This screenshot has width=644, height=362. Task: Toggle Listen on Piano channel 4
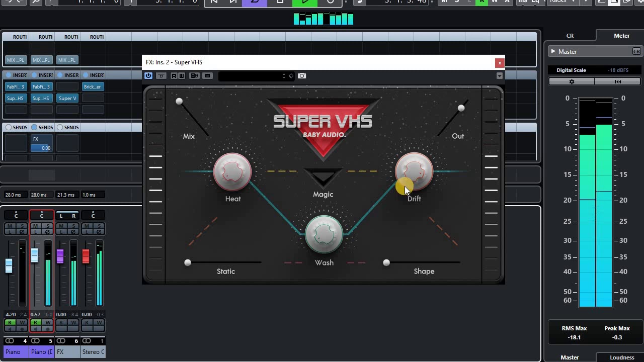[10, 232]
